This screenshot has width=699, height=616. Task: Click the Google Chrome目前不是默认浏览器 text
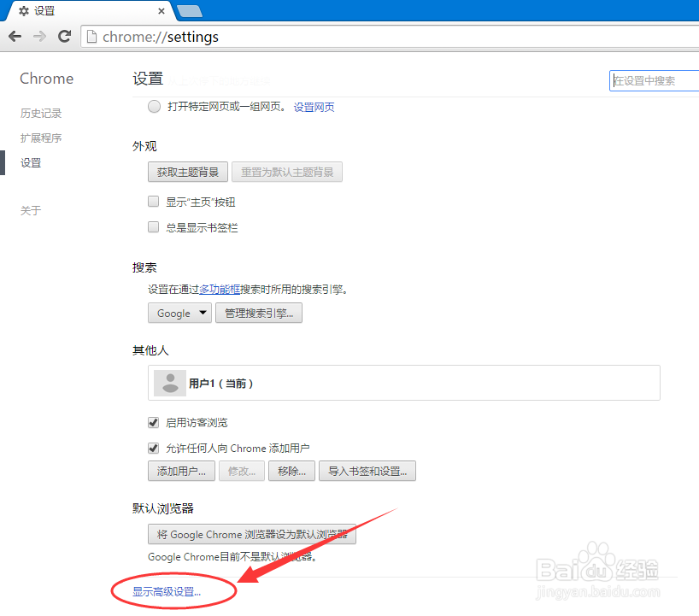tap(232, 557)
